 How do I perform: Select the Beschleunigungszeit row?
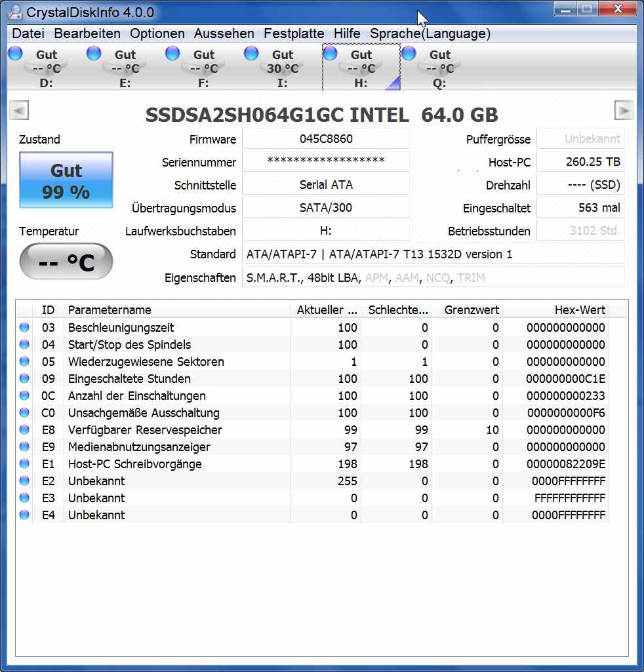click(x=313, y=328)
